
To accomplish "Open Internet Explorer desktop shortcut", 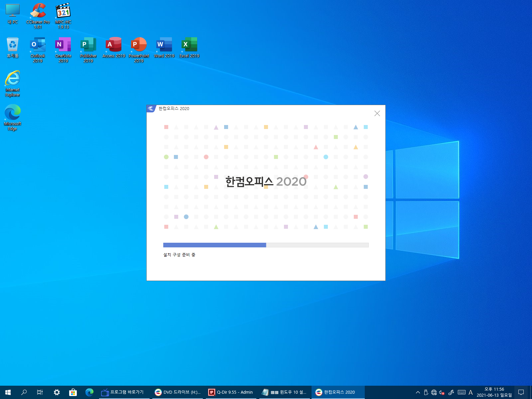I will click(x=13, y=84).
